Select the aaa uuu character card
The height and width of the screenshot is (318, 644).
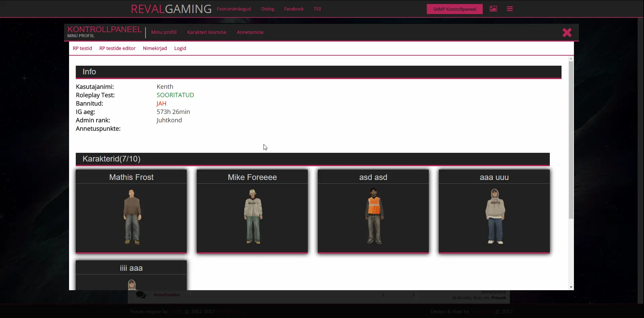(x=494, y=211)
